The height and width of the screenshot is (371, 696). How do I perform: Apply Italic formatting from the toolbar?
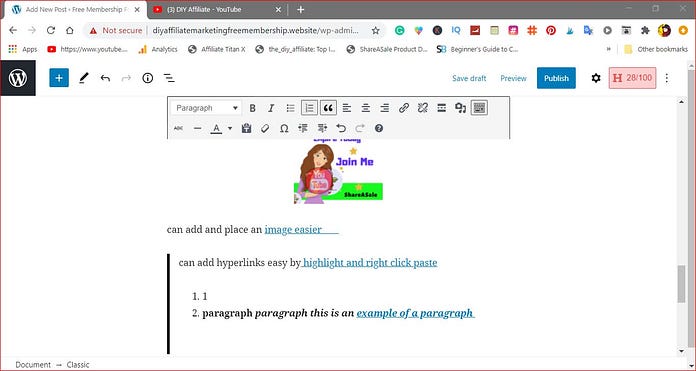pyautogui.click(x=271, y=108)
